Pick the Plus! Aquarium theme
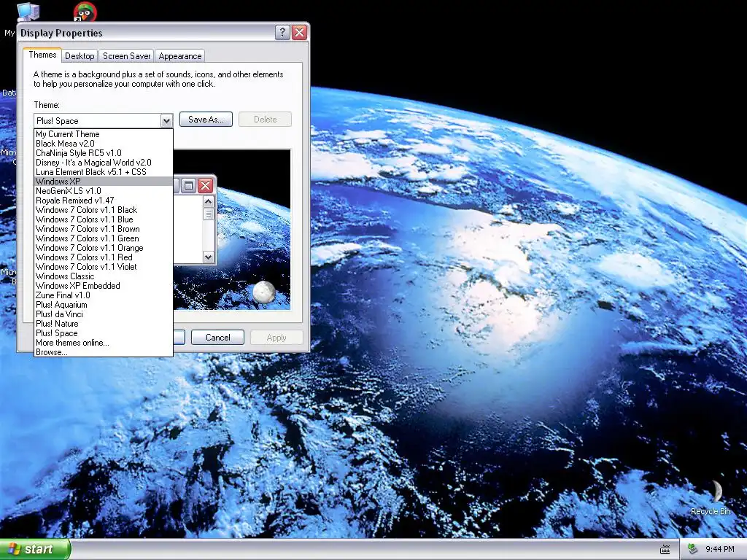 click(x=104, y=305)
